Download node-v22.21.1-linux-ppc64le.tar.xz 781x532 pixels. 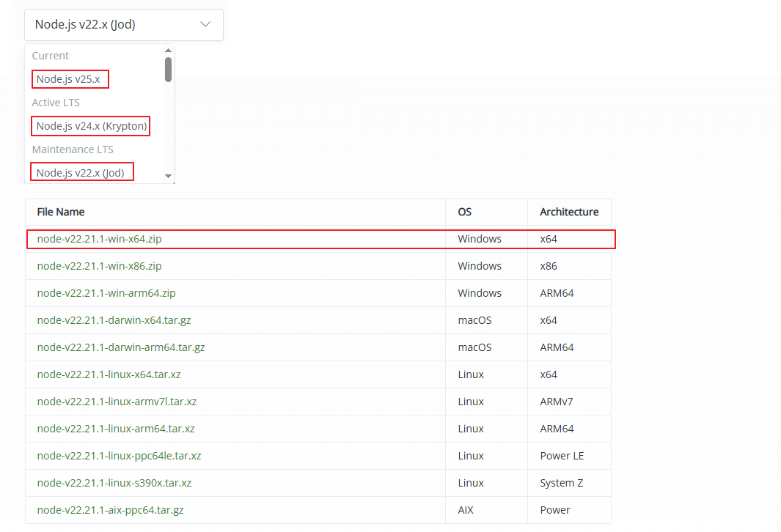tap(119, 456)
